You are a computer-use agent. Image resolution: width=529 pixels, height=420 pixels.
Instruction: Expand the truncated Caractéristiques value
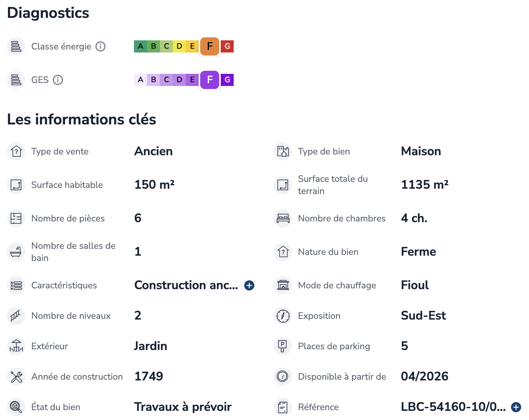point(249,285)
